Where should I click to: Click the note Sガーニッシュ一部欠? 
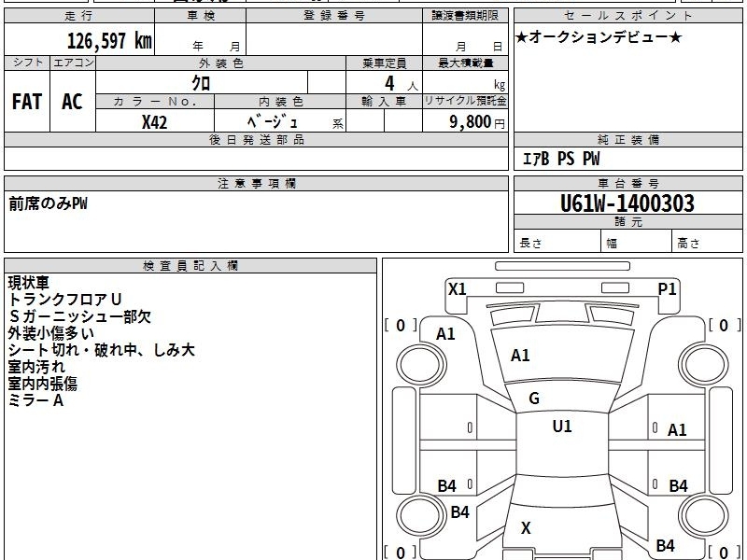coord(79,316)
